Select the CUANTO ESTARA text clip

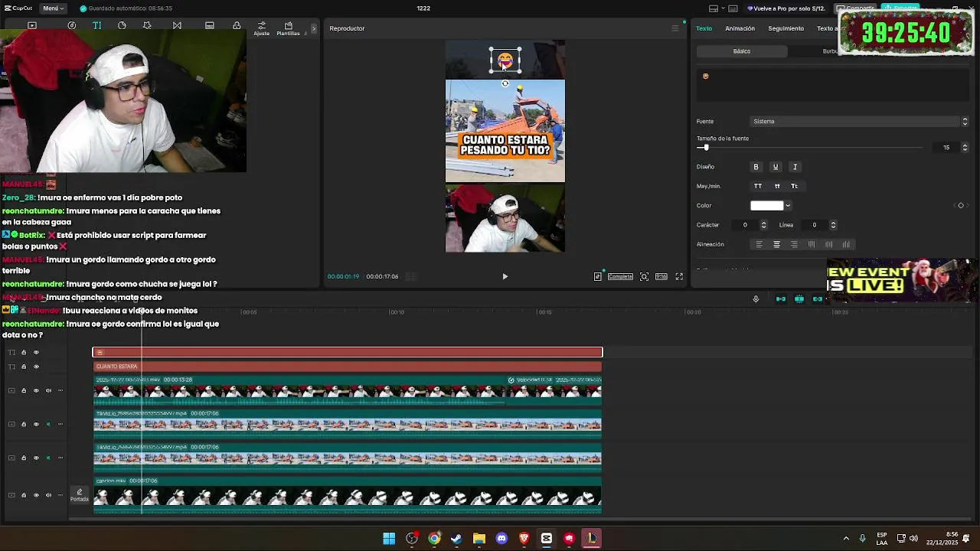pos(348,367)
